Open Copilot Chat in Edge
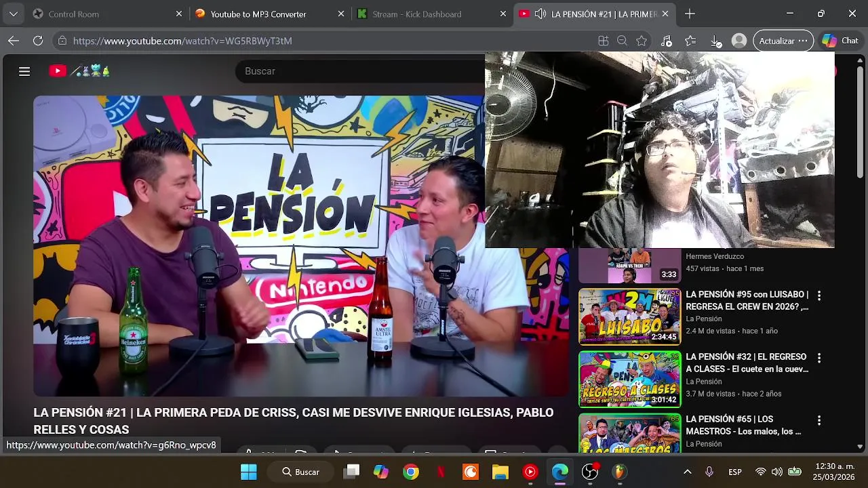The width and height of the screenshot is (868, 488). tap(840, 41)
